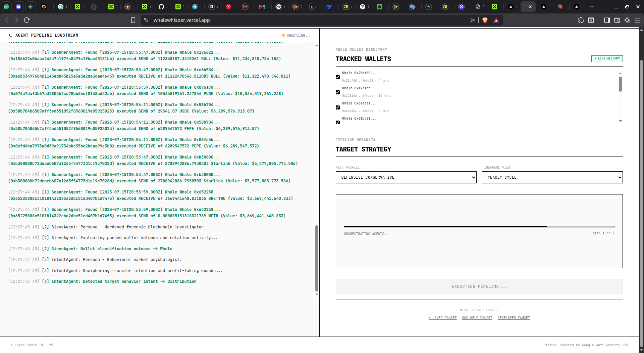
Task: Open the browser extensions puzzle icon
Action: tap(581, 20)
